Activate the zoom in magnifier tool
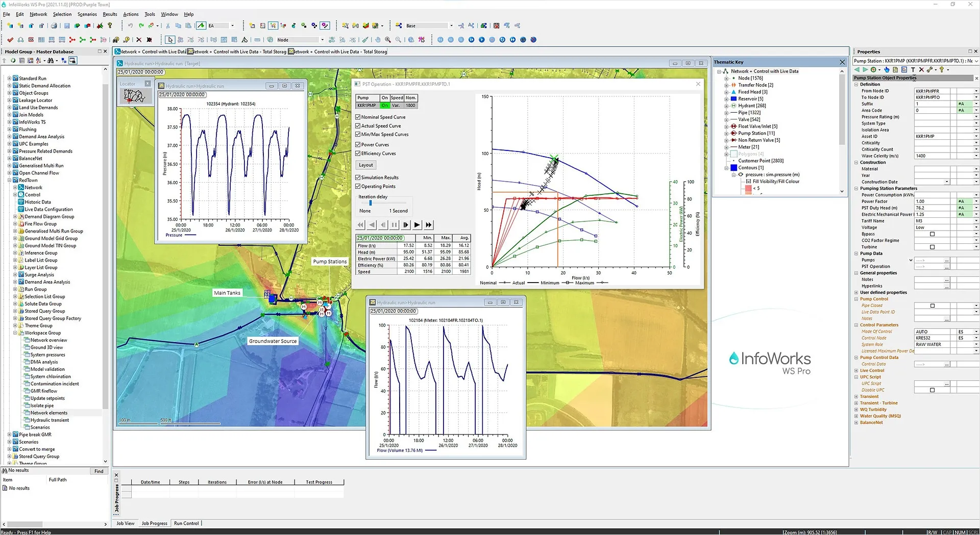The image size is (980, 535). click(388, 39)
